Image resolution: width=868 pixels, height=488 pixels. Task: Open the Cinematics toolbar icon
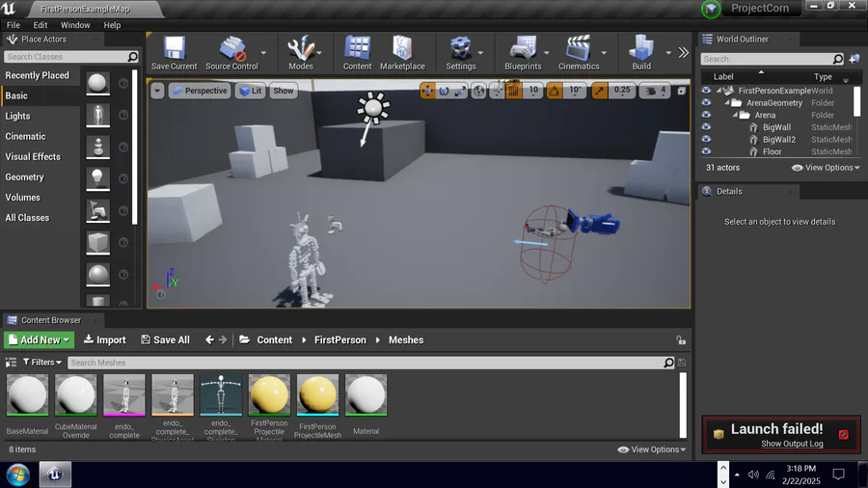coord(579,53)
